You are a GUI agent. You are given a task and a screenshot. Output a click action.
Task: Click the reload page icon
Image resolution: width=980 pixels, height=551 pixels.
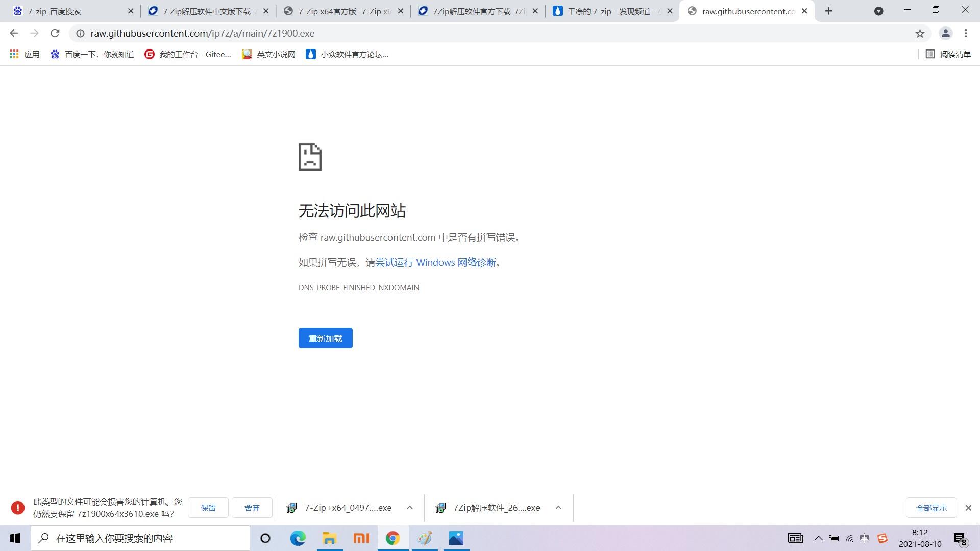point(55,33)
